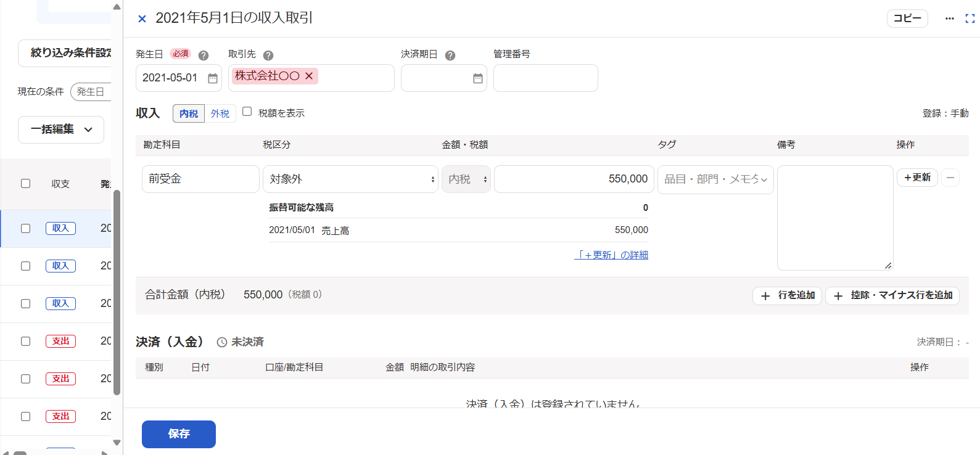The width and height of the screenshot is (980, 455).
Task: Click 行を追加 button
Action: click(x=787, y=296)
